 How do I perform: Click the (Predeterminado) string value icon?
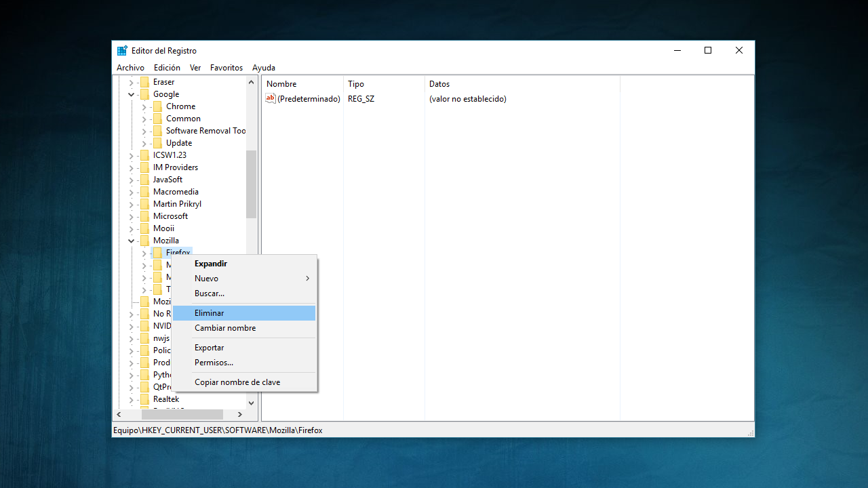tap(271, 99)
